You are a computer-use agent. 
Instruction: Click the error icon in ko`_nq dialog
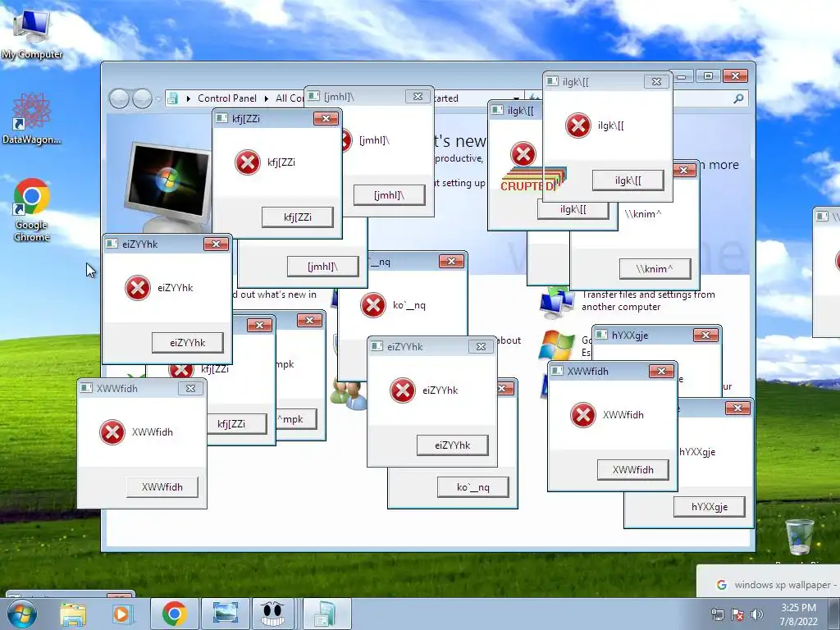pyautogui.click(x=373, y=305)
